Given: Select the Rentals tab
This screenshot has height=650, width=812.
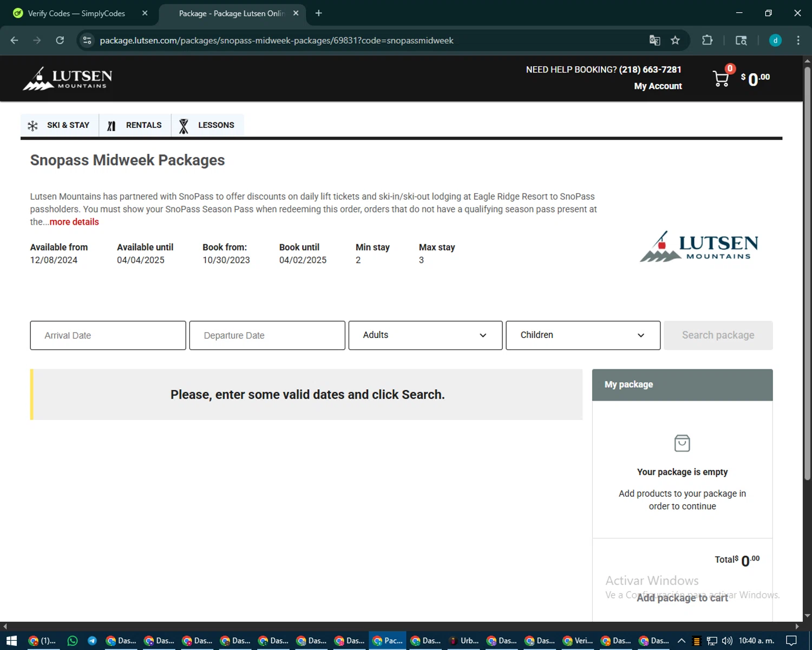Looking at the screenshot, I should (x=135, y=125).
